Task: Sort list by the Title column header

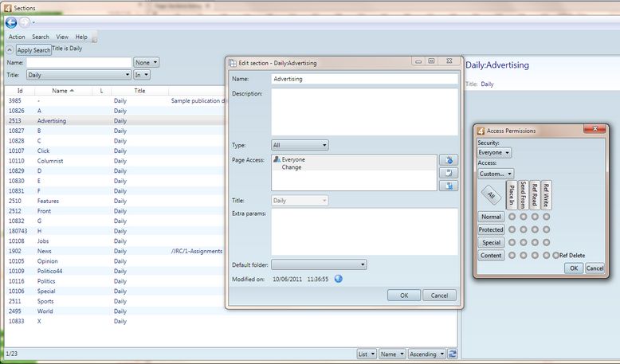Action: pos(139,91)
